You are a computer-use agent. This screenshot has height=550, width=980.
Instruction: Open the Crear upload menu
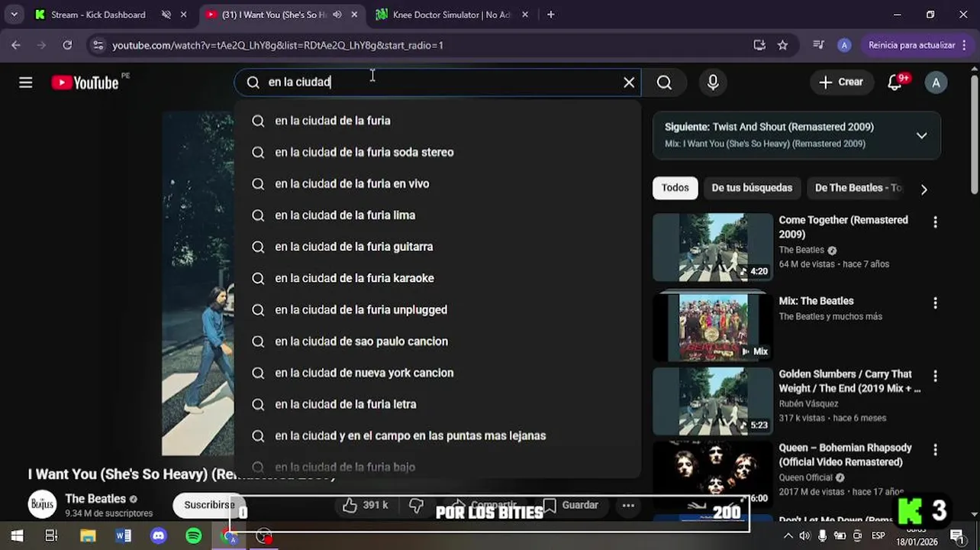pos(841,82)
